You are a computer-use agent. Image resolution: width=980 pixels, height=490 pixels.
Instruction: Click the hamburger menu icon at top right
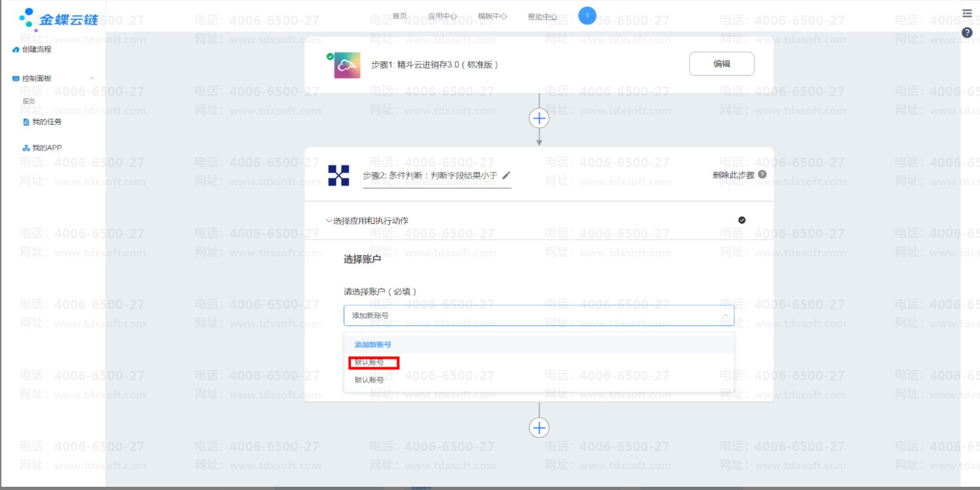[966, 13]
